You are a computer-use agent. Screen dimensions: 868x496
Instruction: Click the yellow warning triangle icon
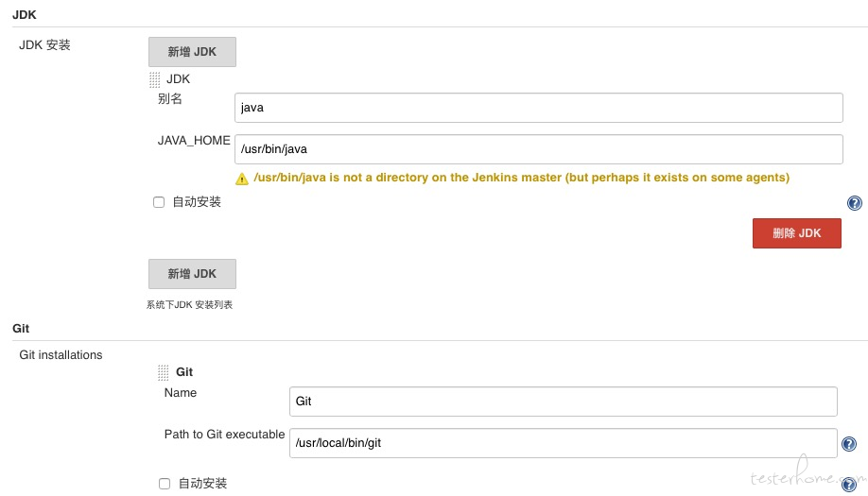pos(242,179)
